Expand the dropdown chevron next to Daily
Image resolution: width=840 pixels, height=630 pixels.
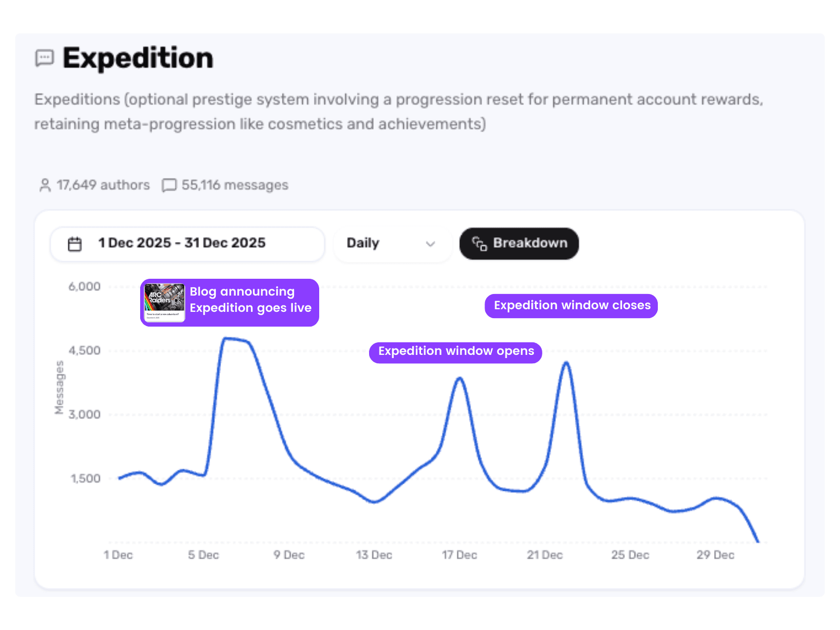430,244
